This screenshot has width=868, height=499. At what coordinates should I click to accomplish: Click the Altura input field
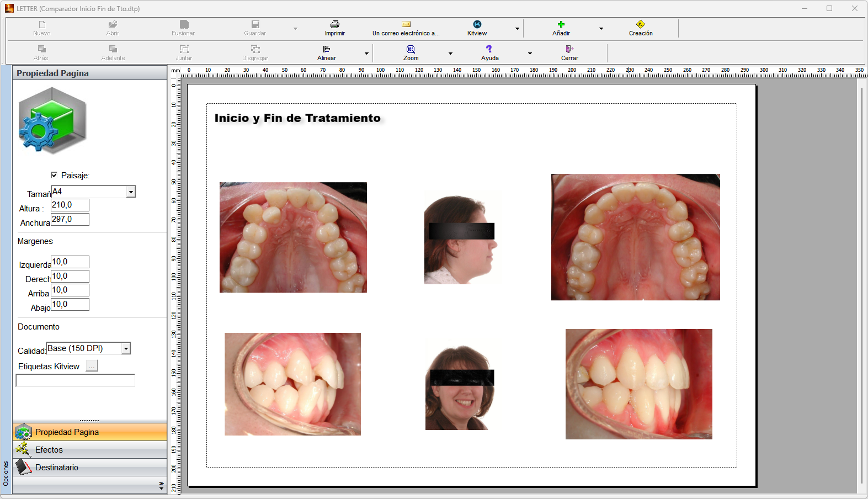click(x=70, y=205)
